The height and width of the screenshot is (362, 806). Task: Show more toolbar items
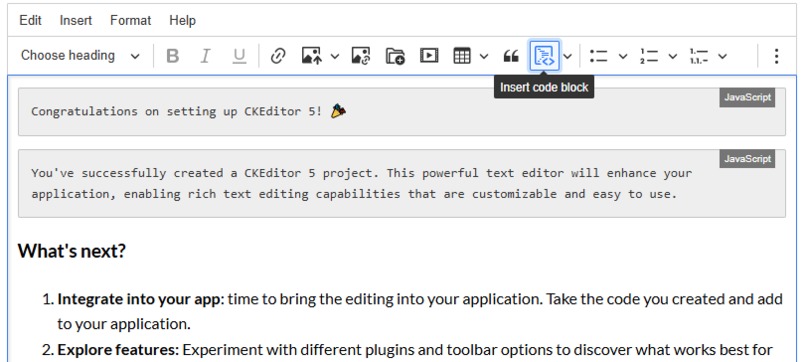pyautogui.click(x=776, y=56)
